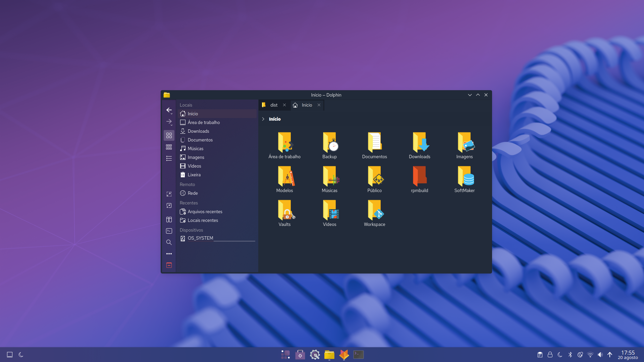Click the dashed-square select icon in toolbar

tap(169, 194)
